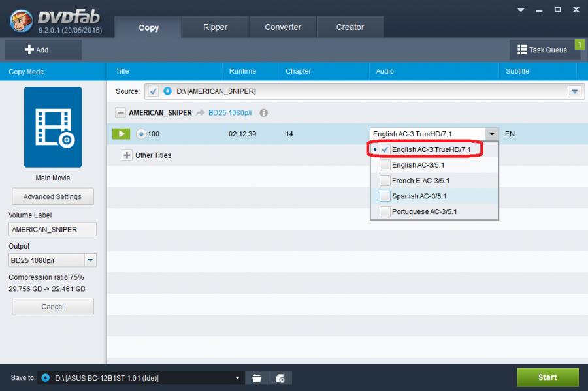Click the runtime 02:12:39 cell

[x=242, y=134]
